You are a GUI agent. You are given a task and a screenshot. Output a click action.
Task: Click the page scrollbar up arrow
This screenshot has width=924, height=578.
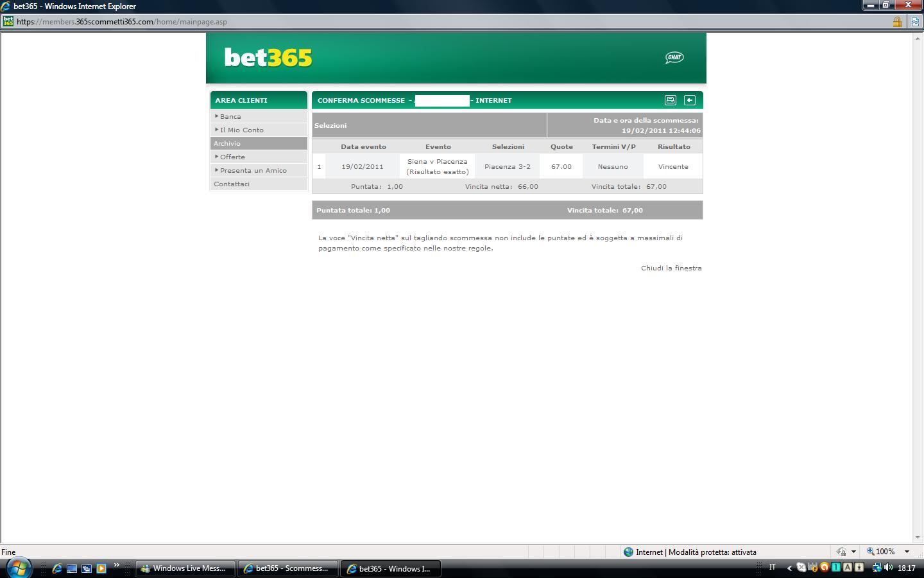tap(918, 38)
